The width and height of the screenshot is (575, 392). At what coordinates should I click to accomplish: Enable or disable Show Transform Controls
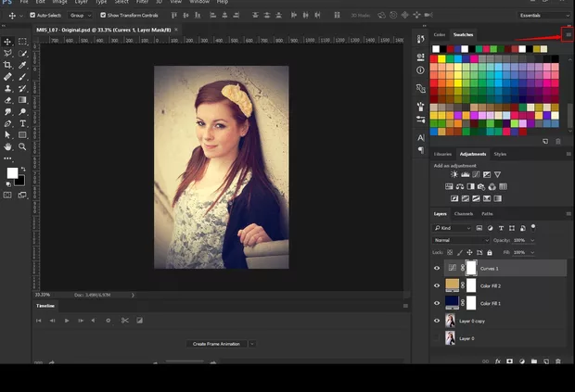pyautogui.click(x=103, y=16)
